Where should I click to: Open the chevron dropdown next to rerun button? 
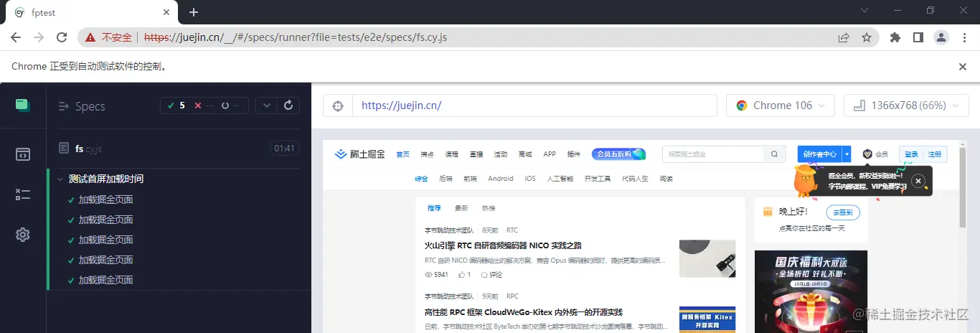(x=266, y=105)
